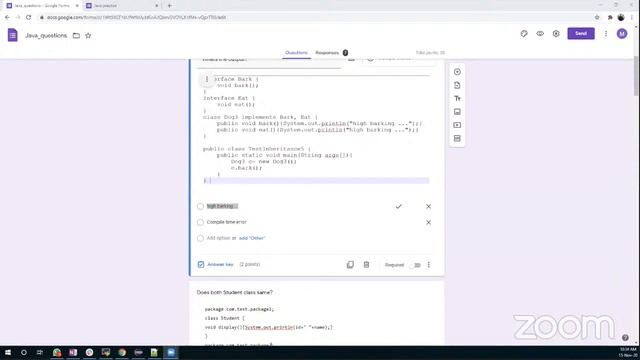The image size is (640, 360).
Task: Open a new browser tab
Action: tap(169, 6)
